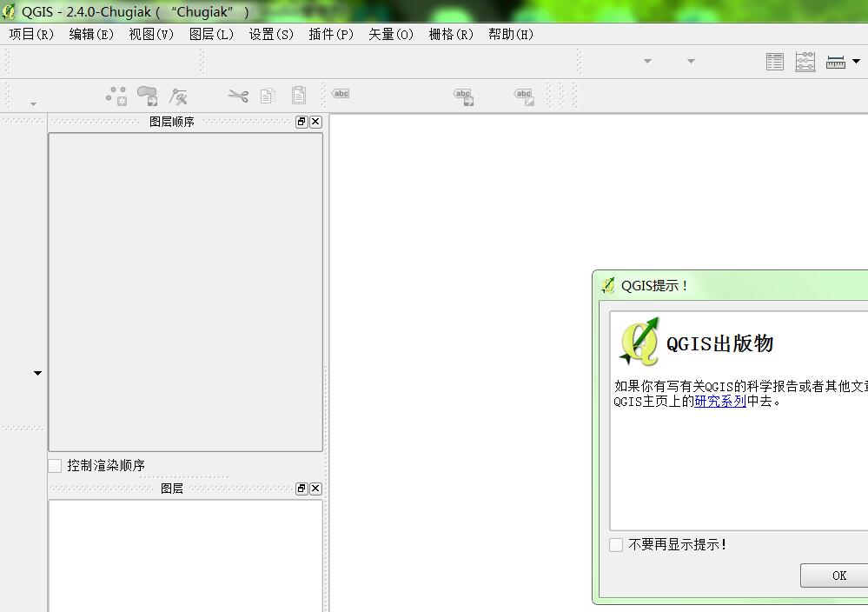Check 不要再显示提示 in the tips dialog
Viewport: 868px width, 612px height.
coord(616,545)
